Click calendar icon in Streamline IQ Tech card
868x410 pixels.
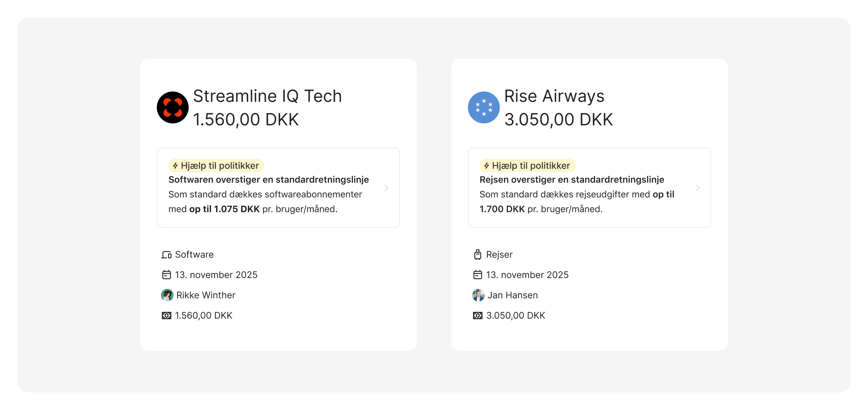(x=166, y=275)
